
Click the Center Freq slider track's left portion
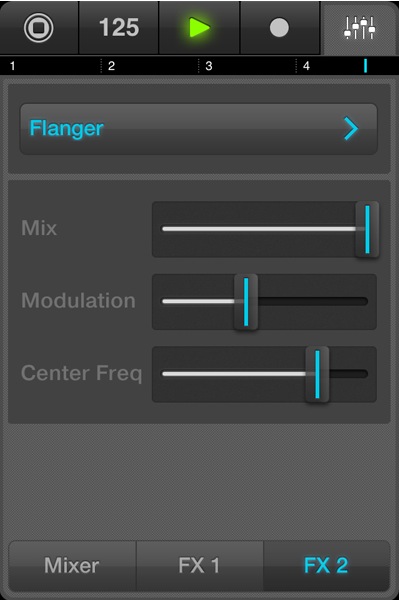pyautogui.click(x=233, y=374)
